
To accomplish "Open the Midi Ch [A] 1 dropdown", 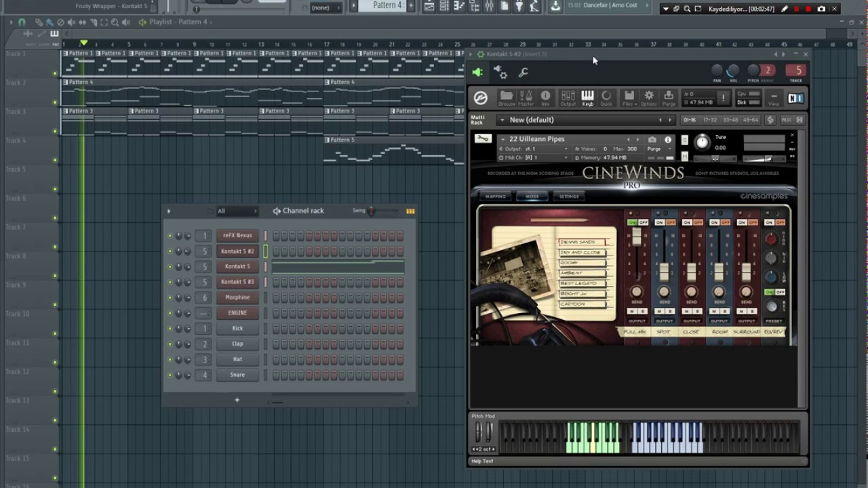I will (533, 157).
